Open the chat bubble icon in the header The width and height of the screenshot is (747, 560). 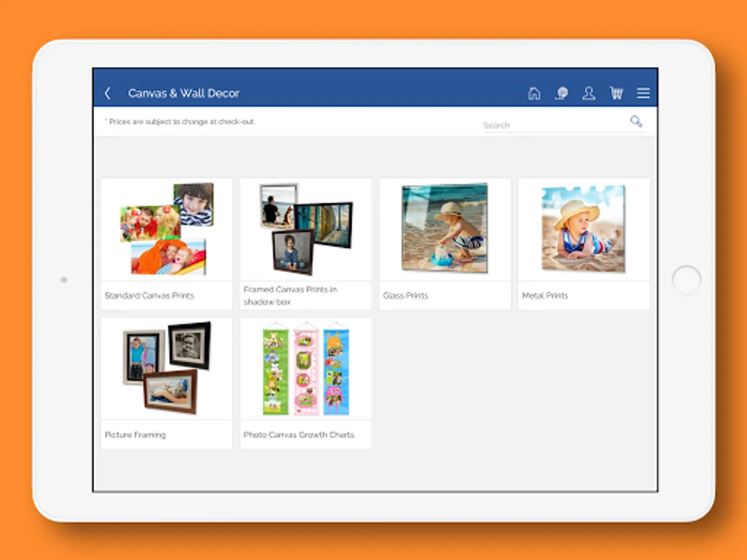pos(561,93)
